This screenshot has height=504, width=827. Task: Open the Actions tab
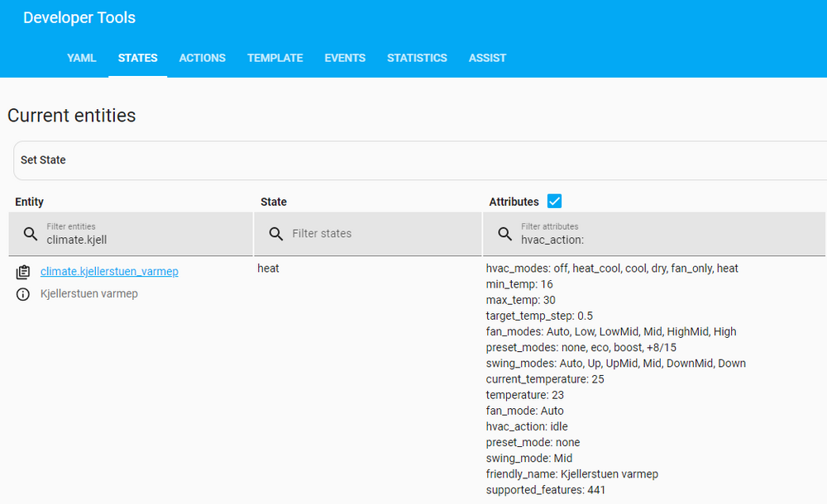tap(202, 58)
